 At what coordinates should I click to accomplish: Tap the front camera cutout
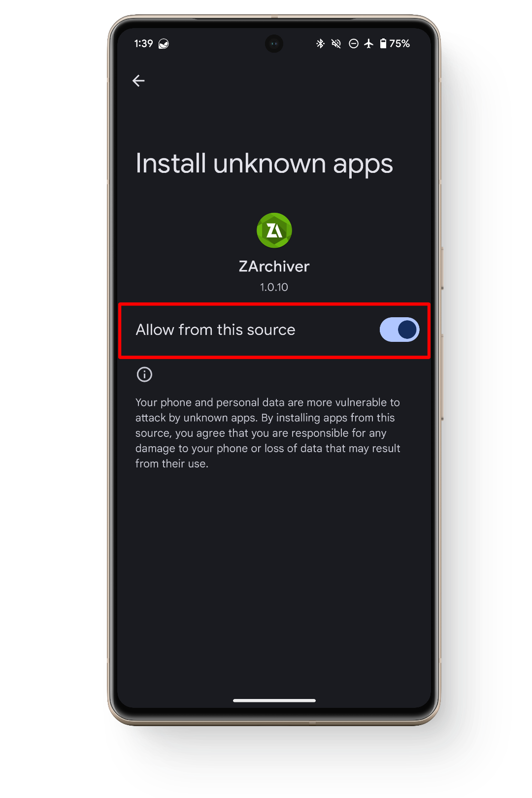(x=274, y=44)
